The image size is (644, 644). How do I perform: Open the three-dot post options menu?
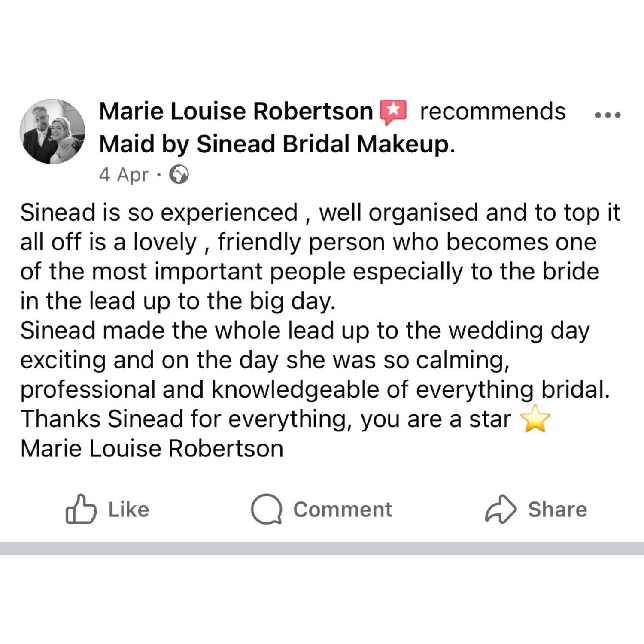[x=608, y=115]
